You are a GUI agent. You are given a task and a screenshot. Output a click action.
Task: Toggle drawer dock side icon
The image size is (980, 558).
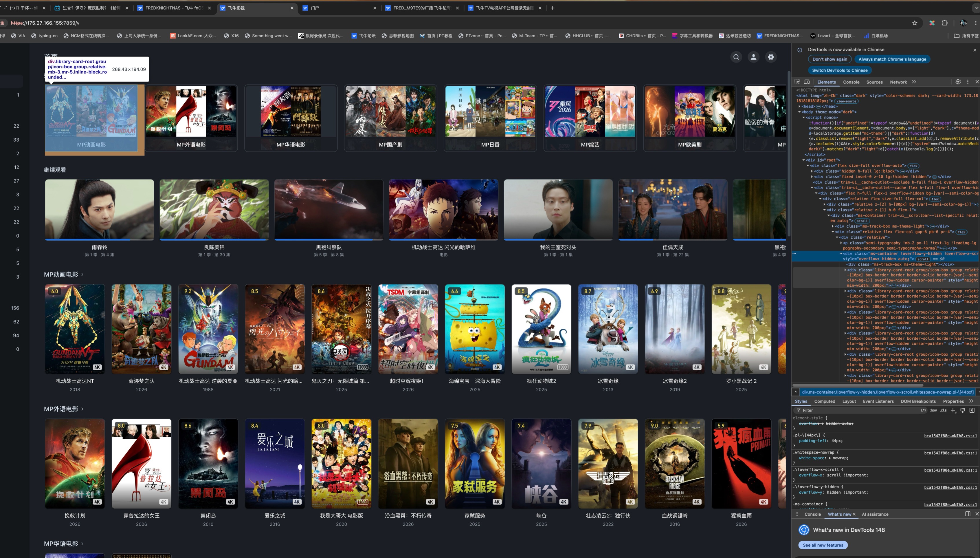tap(967, 514)
